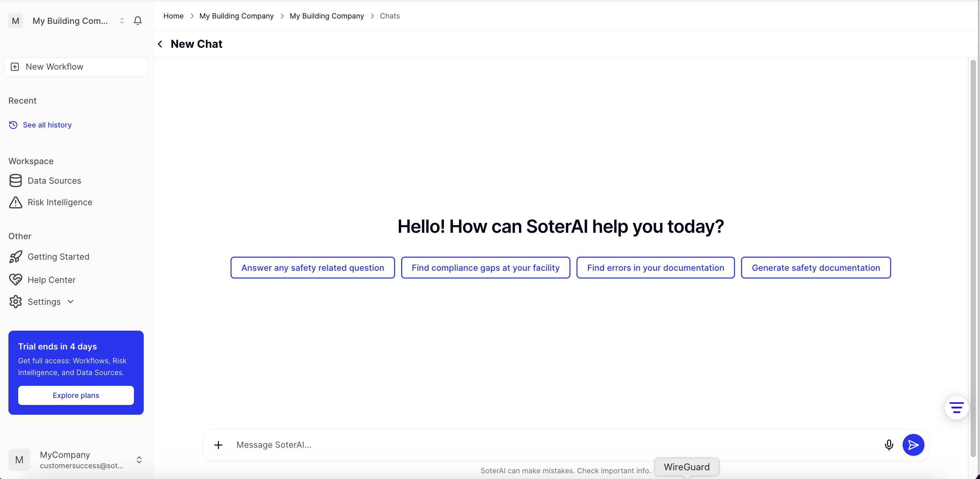Open the floating filter lines button
The image size is (980, 479).
click(x=956, y=408)
